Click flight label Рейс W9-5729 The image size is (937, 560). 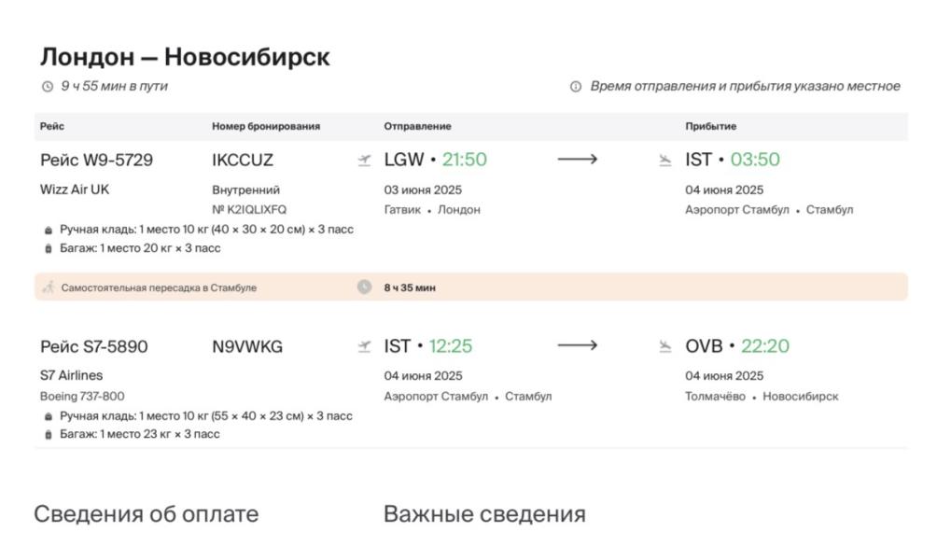(x=96, y=161)
